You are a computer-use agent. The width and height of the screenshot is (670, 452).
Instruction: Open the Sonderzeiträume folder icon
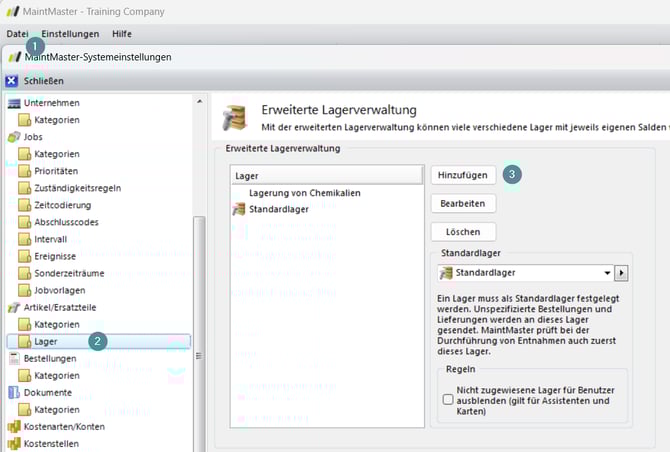[25, 273]
